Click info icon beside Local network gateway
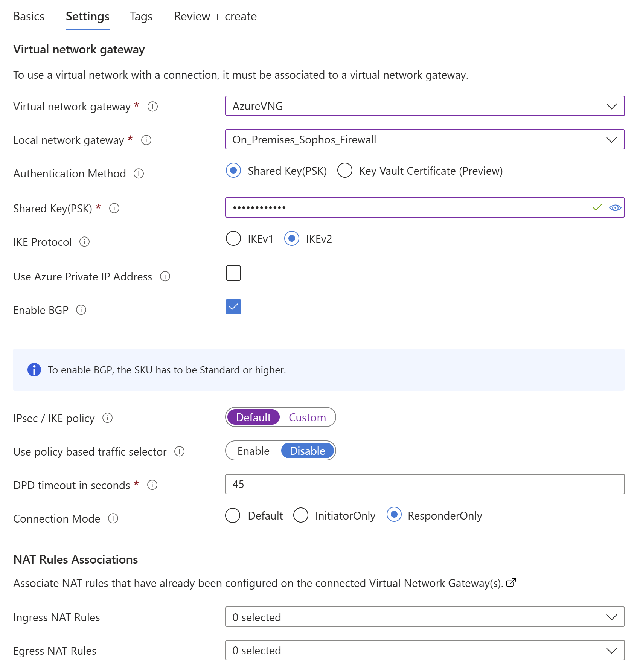This screenshot has width=637, height=672. click(x=146, y=140)
